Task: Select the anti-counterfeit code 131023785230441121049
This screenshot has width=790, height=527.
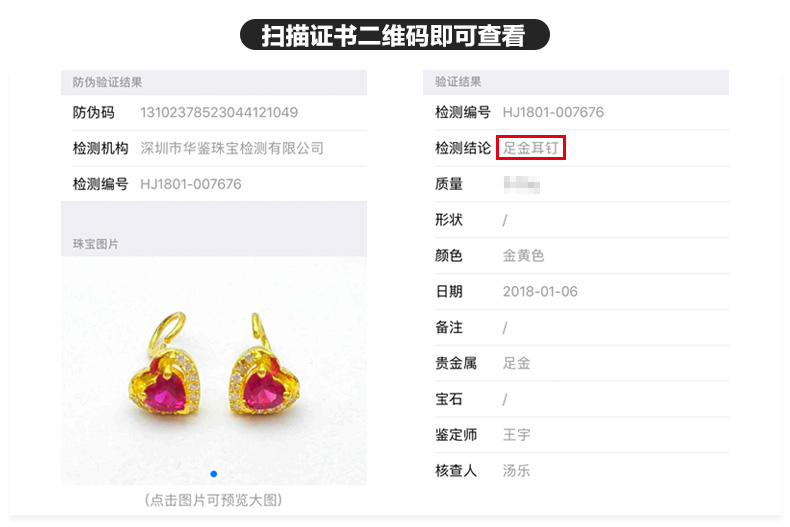Action: [x=219, y=112]
